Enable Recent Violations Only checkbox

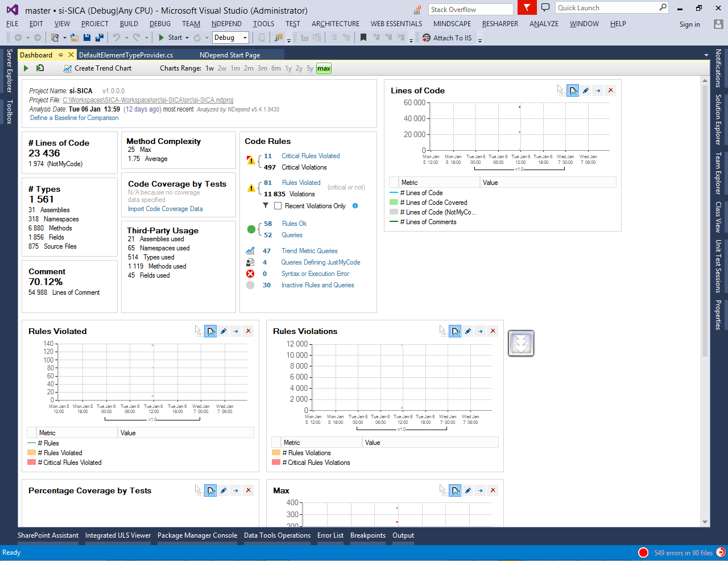(x=278, y=206)
